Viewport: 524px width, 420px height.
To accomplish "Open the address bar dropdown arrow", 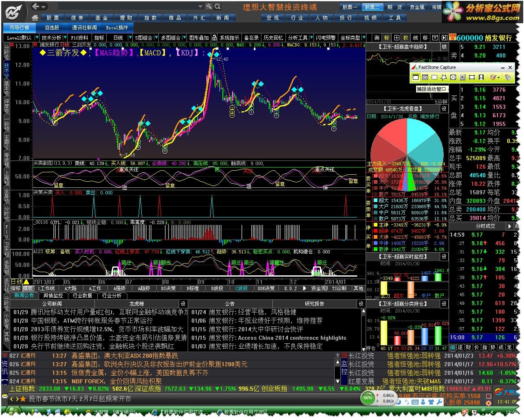I will (x=200, y=7).
